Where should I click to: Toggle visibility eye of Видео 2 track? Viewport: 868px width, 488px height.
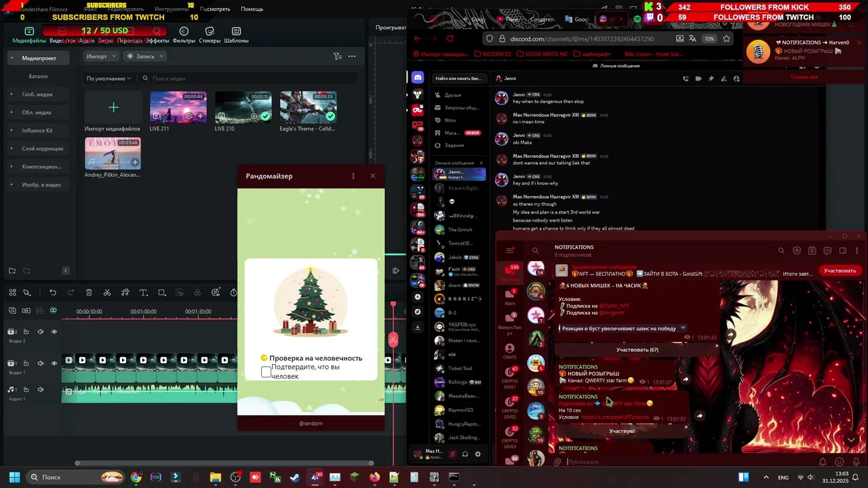pos(54,331)
